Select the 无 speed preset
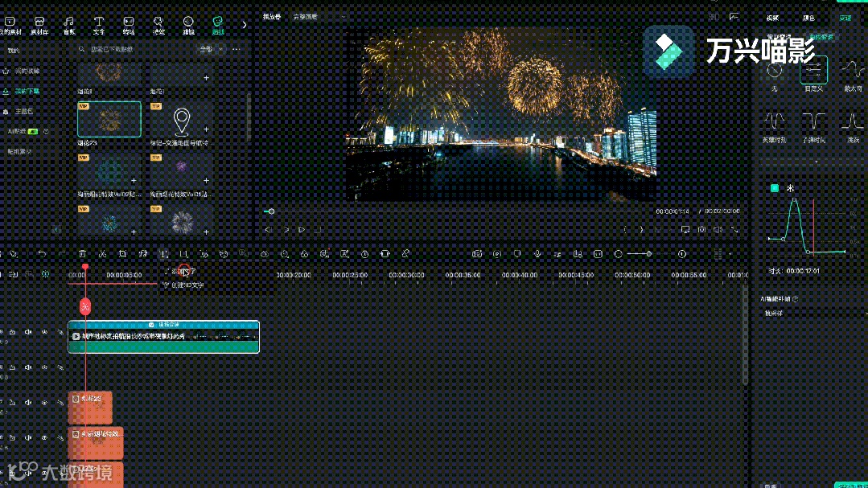 tap(775, 76)
